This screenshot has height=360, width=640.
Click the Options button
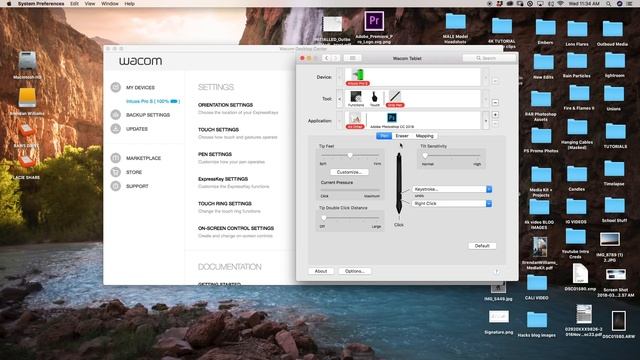355,271
